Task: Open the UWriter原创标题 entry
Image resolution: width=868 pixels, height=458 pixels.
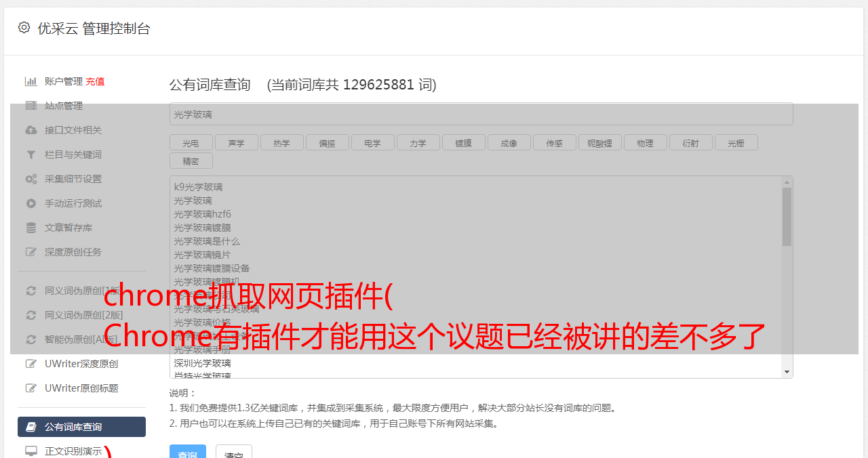Action: point(81,388)
